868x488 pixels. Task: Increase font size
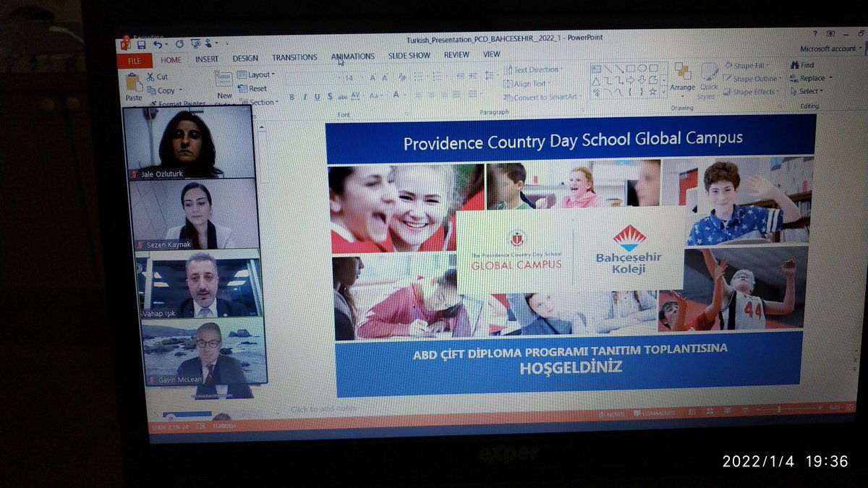[x=373, y=77]
